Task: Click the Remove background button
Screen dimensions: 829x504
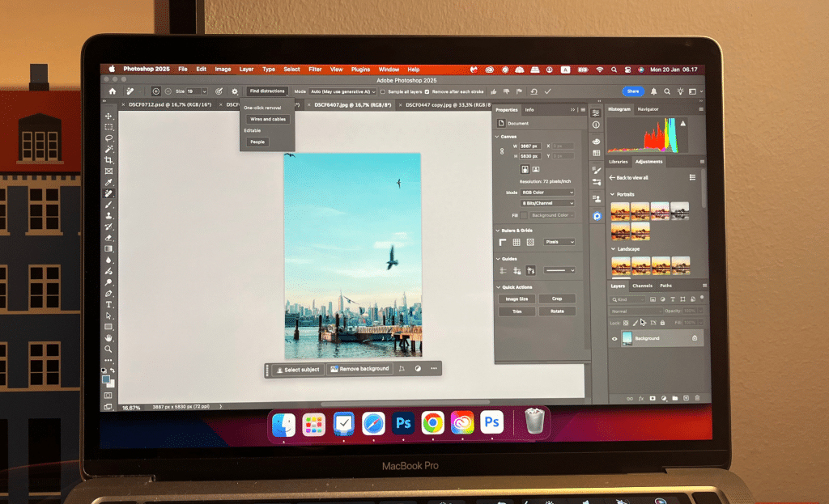Action: tap(359, 369)
